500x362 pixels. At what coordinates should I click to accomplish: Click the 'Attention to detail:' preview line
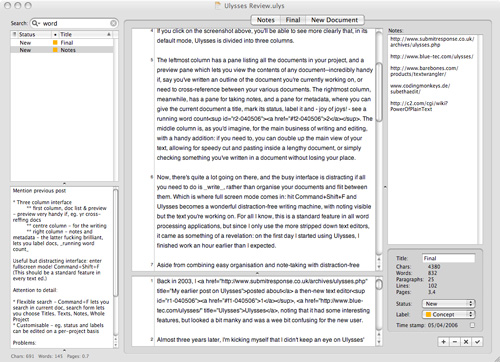point(35,290)
